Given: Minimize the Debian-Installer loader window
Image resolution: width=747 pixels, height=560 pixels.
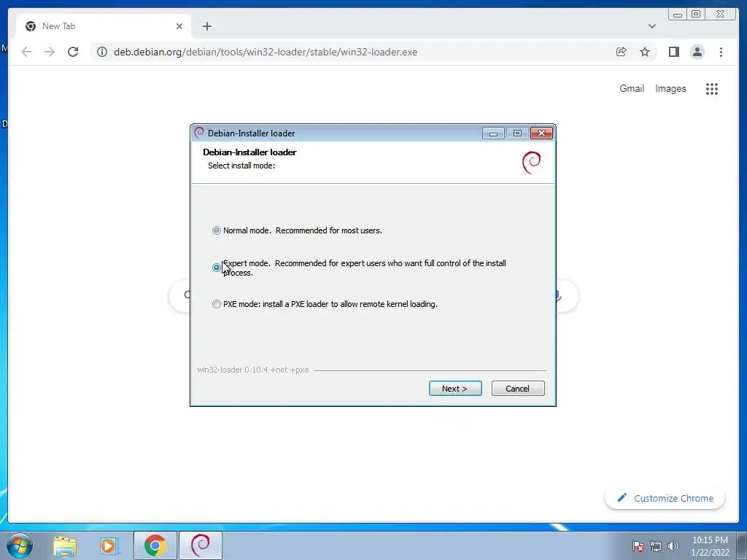Looking at the screenshot, I should click(493, 133).
